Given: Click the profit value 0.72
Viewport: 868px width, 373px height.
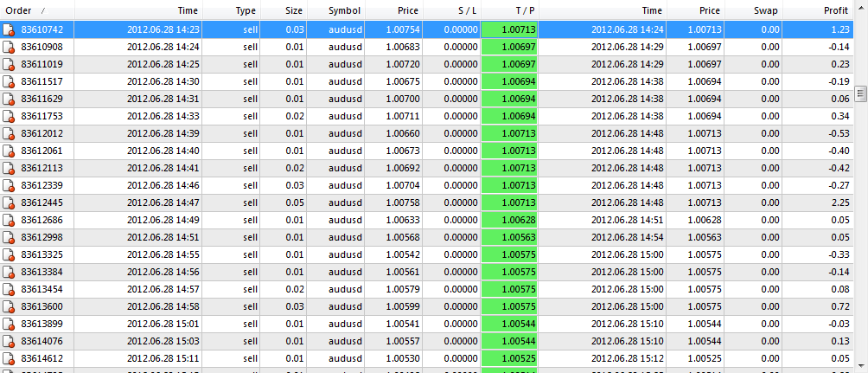Looking at the screenshot, I should (840, 307).
